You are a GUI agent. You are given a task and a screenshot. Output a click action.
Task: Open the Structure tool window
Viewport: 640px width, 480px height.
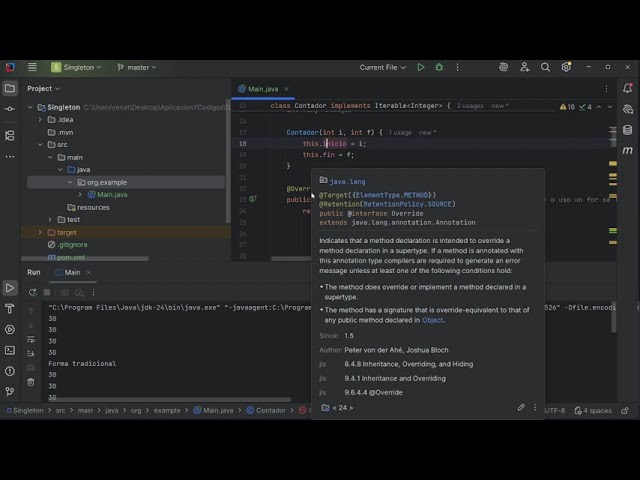click(x=10, y=135)
